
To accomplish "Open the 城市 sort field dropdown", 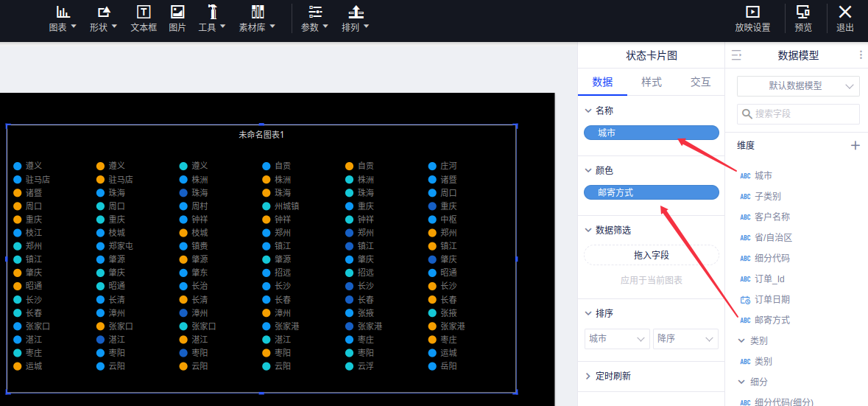I will coord(617,339).
